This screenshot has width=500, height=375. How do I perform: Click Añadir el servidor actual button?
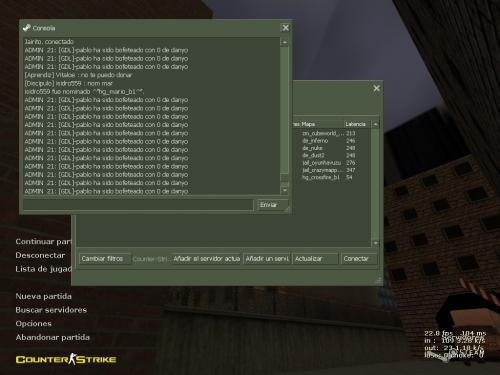[x=206, y=259]
